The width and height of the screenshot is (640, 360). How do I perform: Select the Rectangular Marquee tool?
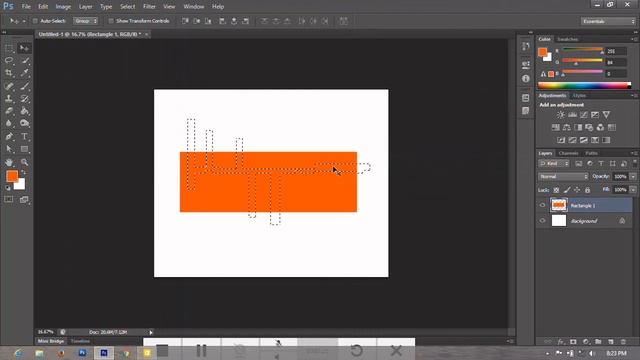[9, 48]
